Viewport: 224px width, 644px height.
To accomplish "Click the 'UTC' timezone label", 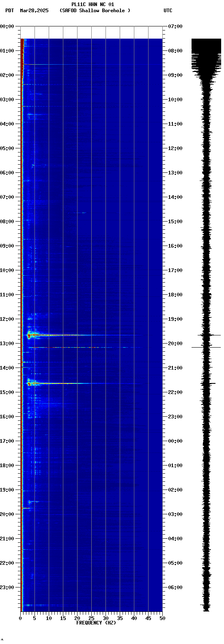I will pos(168,11).
